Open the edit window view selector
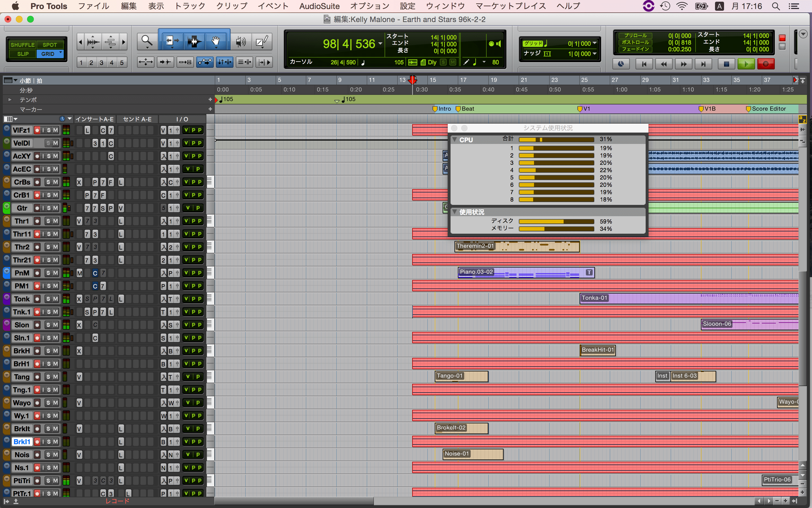 coord(10,119)
